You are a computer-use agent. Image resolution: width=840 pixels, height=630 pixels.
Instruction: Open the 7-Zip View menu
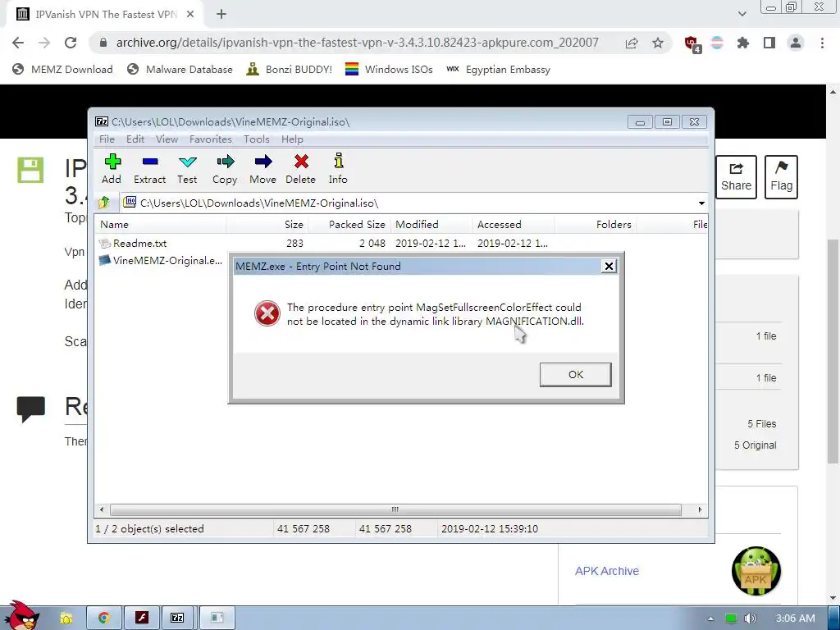point(167,139)
